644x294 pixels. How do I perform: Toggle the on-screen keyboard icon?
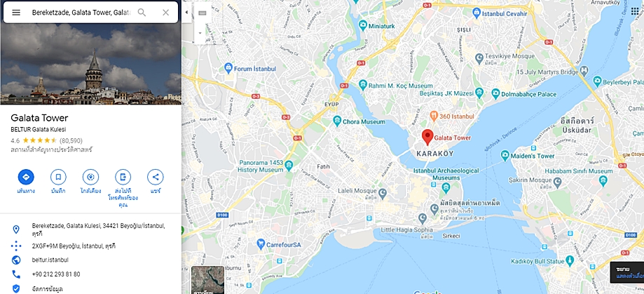pyautogui.click(x=202, y=13)
